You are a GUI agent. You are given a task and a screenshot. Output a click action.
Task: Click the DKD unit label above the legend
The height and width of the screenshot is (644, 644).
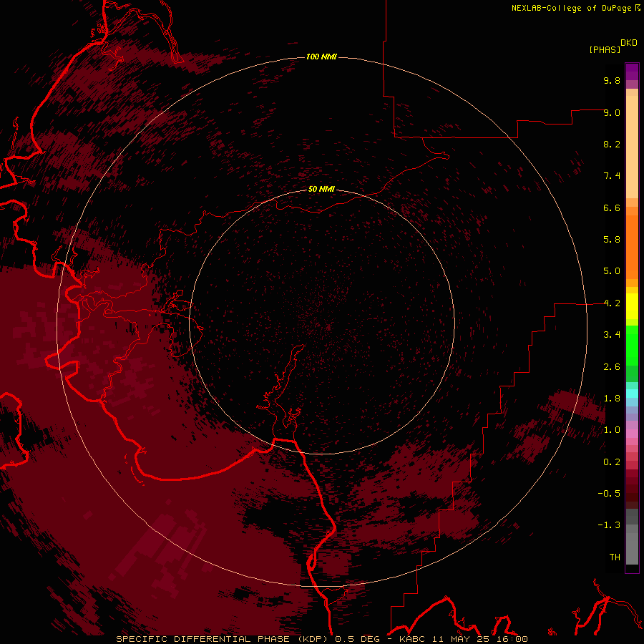pos(629,42)
